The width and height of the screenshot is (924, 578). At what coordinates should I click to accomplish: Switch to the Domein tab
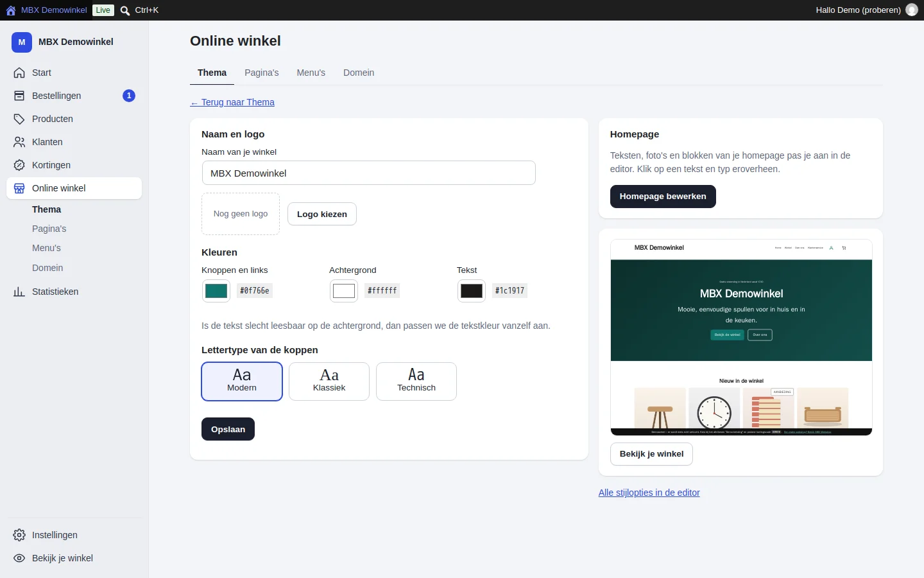(359, 73)
